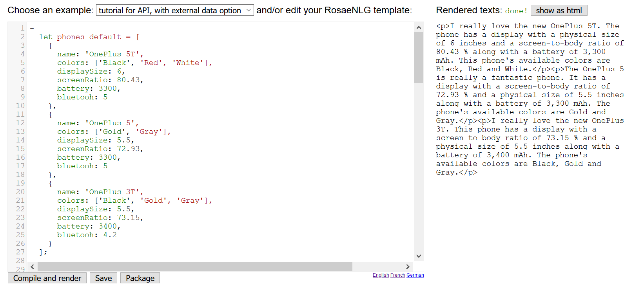Click line number 10 in gutter

[20, 106]
